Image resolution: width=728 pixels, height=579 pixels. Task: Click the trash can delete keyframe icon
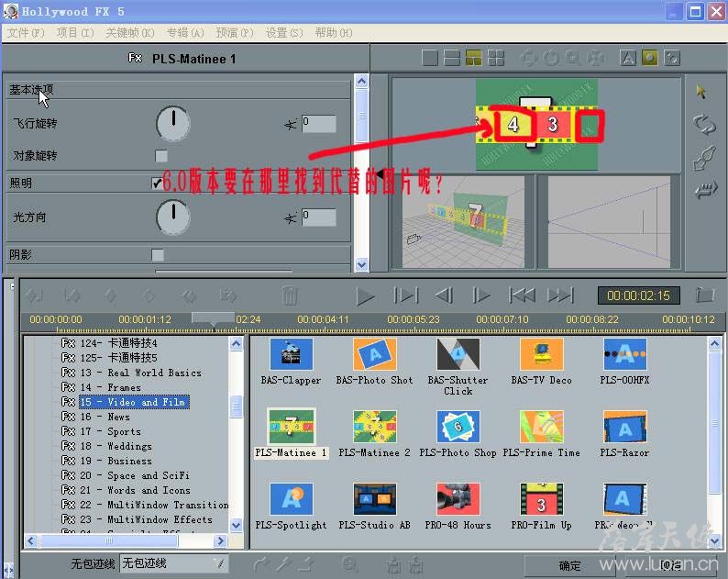[x=289, y=295]
